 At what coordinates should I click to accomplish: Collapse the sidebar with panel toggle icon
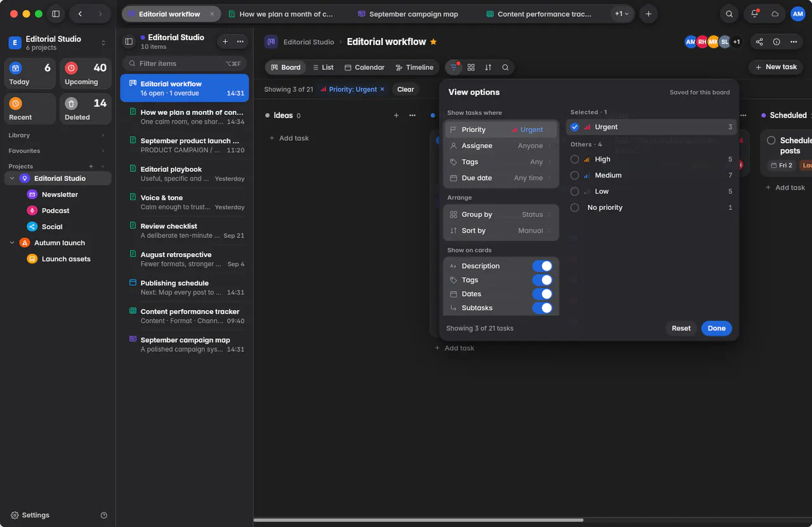pos(56,14)
